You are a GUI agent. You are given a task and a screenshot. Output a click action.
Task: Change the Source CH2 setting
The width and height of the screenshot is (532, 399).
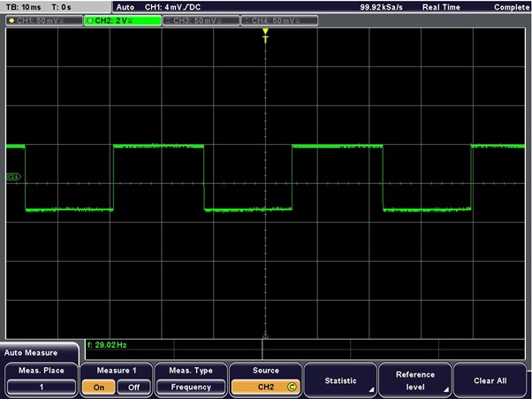[x=266, y=387]
